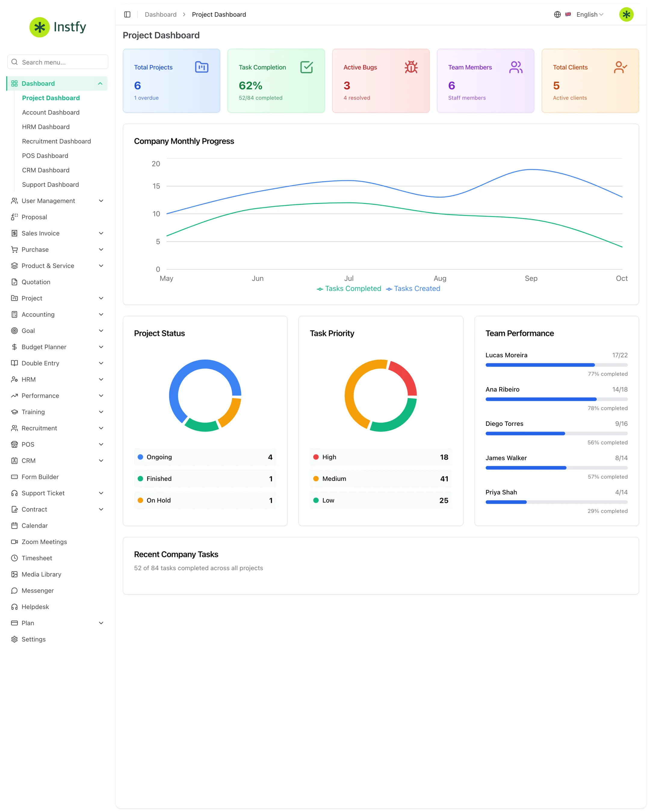Viewport: 650px width, 812px height.
Task: Open the English language dropdown
Action: pos(590,14)
